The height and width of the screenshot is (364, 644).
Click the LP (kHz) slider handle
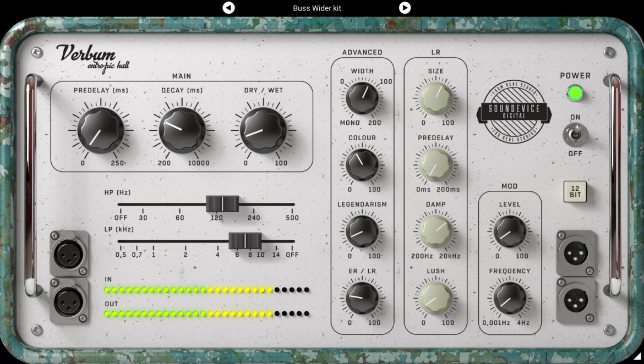[245, 241]
